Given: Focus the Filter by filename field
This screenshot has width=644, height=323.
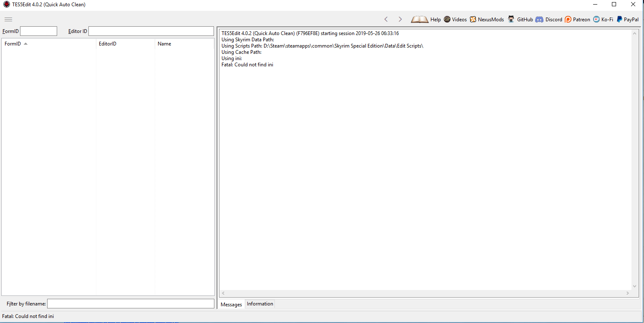Looking at the screenshot, I should click(131, 304).
